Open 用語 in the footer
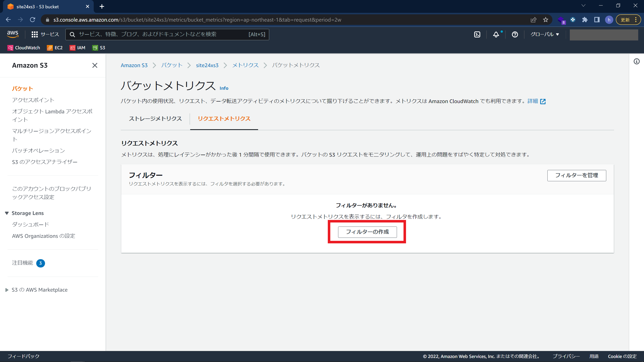The image size is (644, 362). (594, 356)
